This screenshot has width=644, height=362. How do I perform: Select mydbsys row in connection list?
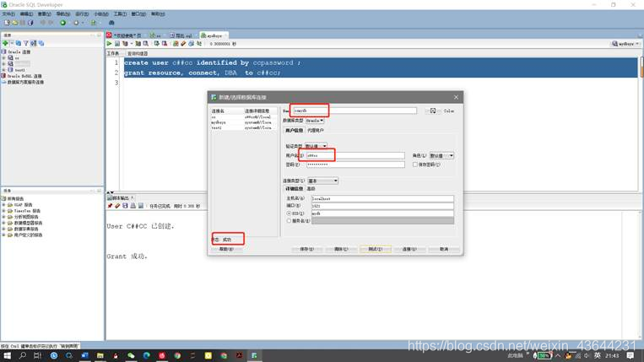pyautogui.click(x=244, y=122)
